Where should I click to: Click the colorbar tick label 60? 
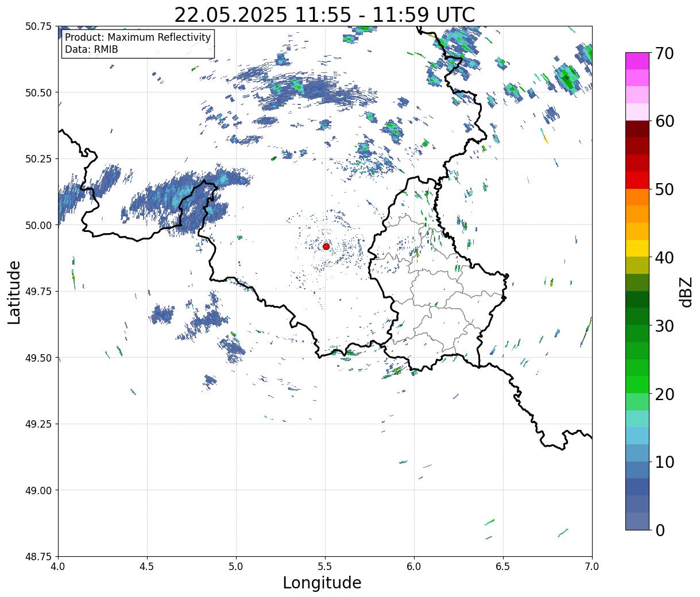pyautogui.click(x=664, y=121)
